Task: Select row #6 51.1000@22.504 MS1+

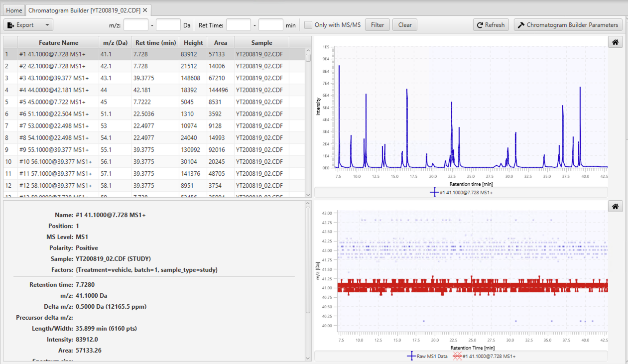Action: click(x=154, y=114)
